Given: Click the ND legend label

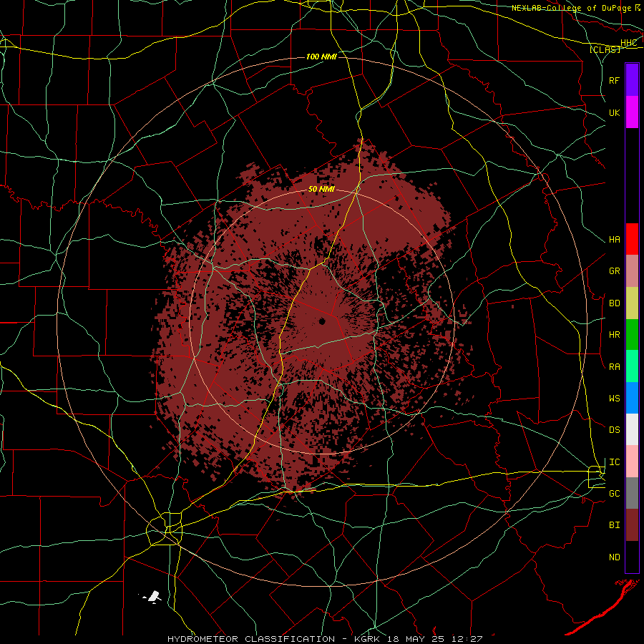Looking at the screenshot, I should pyautogui.click(x=615, y=557).
